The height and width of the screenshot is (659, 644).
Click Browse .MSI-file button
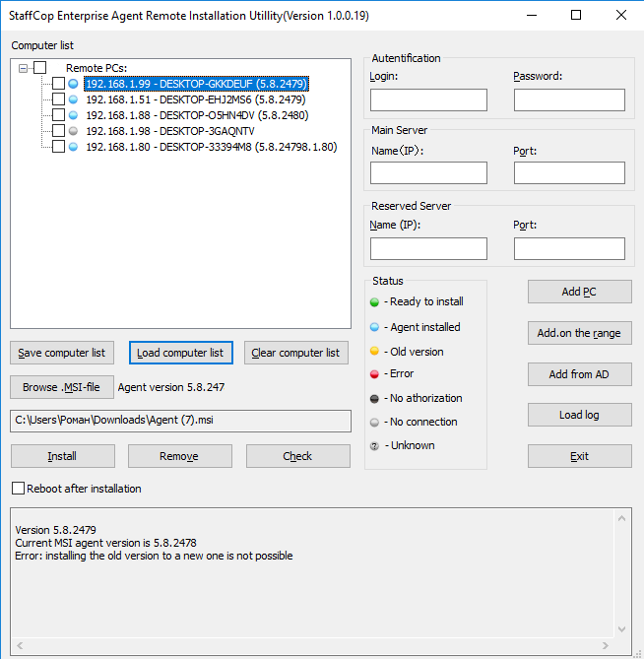tap(61, 387)
